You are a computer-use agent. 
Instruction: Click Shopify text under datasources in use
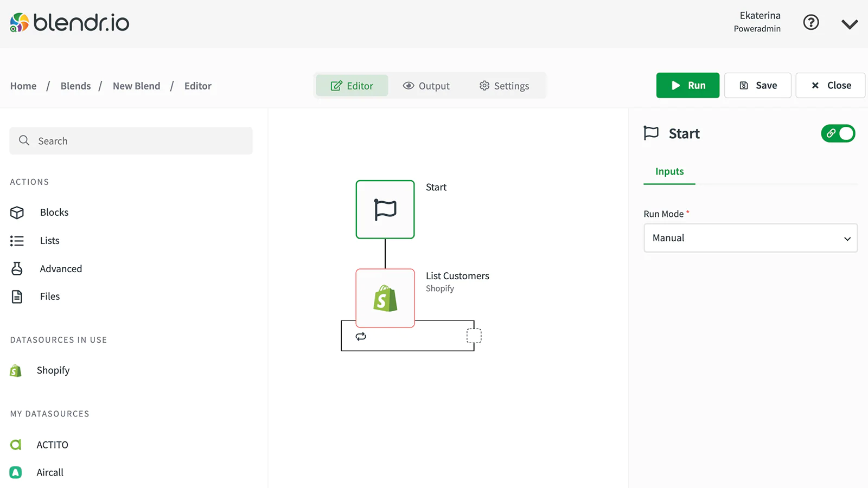click(x=53, y=370)
